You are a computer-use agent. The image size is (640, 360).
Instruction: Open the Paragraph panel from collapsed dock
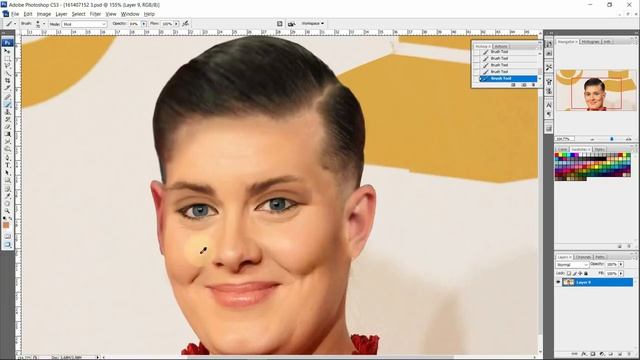(549, 114)
